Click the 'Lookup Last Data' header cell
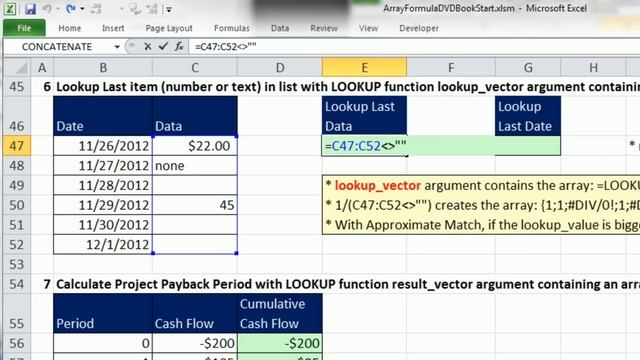The width and height of the screenshot is (640, 360). tap(364, 116)
